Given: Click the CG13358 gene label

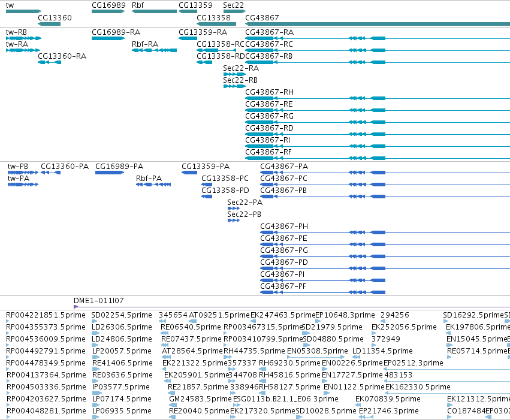Looking at the screenshot, I should 214,18.
